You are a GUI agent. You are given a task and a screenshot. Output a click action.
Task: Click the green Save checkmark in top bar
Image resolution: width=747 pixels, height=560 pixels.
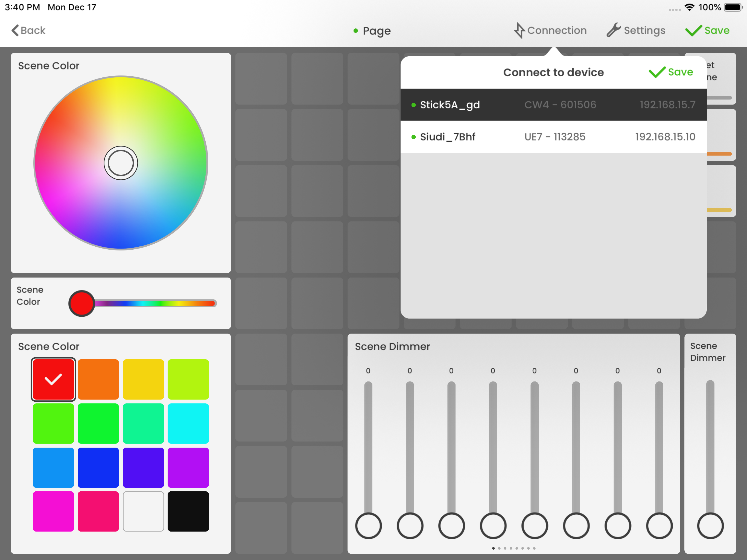693,31
